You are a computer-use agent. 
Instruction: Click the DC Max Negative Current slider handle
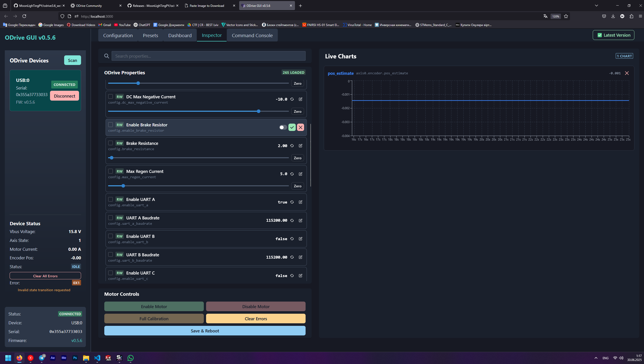click(259, 111)
